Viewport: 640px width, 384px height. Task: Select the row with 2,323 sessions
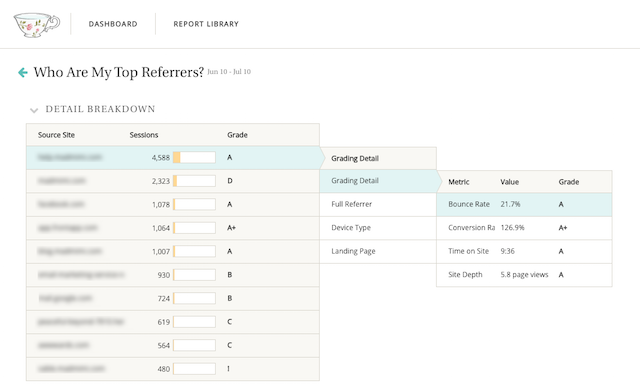point(173,181)
